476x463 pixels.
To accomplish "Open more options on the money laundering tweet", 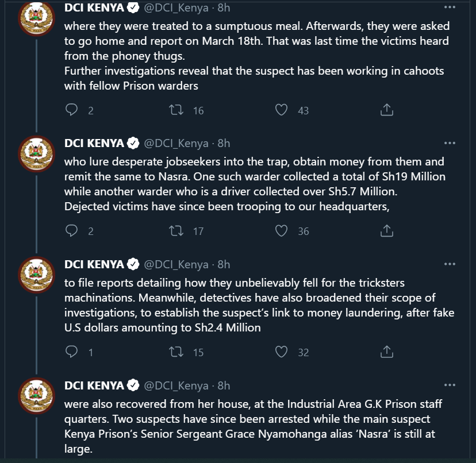I will (450, 264).
